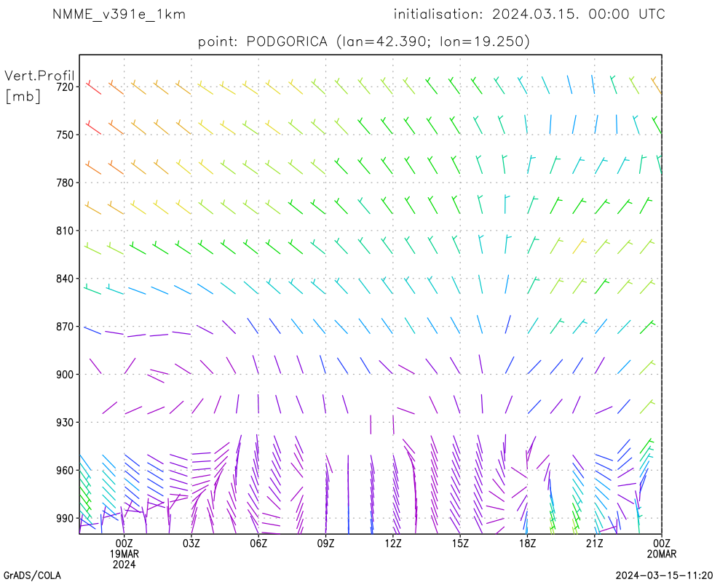Click the 2024-03-15-11:20 timestamp
Image resolution: width=728 pixels, height=582 pixels.
click(x=664, y=575)
